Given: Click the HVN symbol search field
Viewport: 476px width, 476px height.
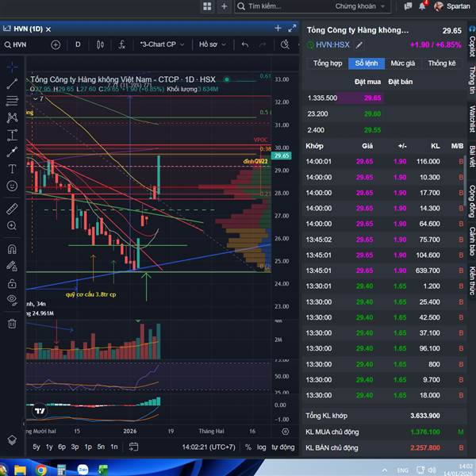Looking at the screenshot, I should [x=16, y=45].
